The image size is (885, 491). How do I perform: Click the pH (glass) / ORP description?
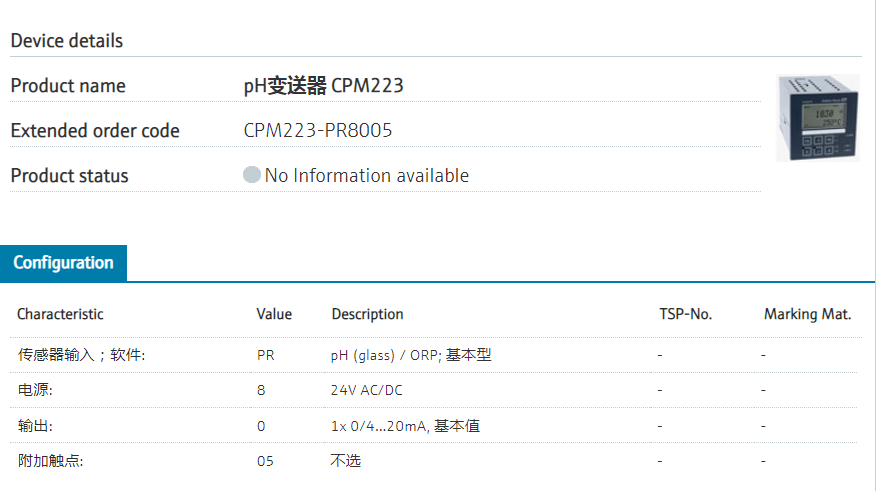[x=410, y=355]
